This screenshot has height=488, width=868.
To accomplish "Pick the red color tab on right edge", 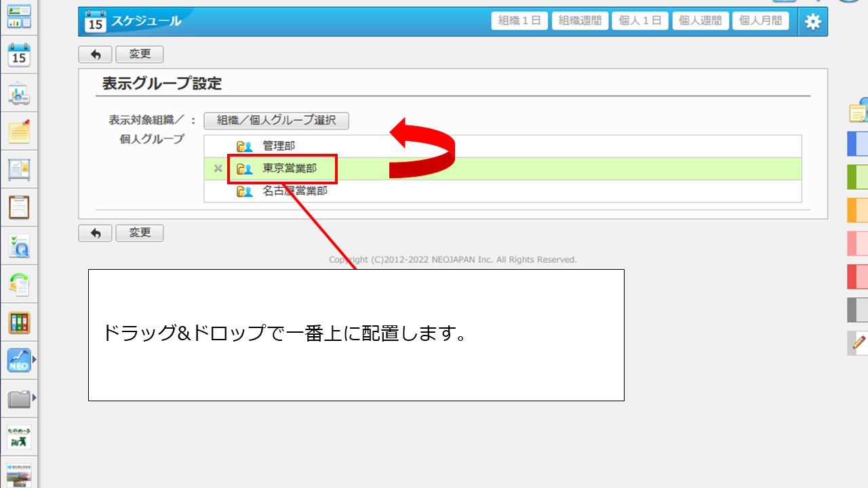I will click(858, 277).
